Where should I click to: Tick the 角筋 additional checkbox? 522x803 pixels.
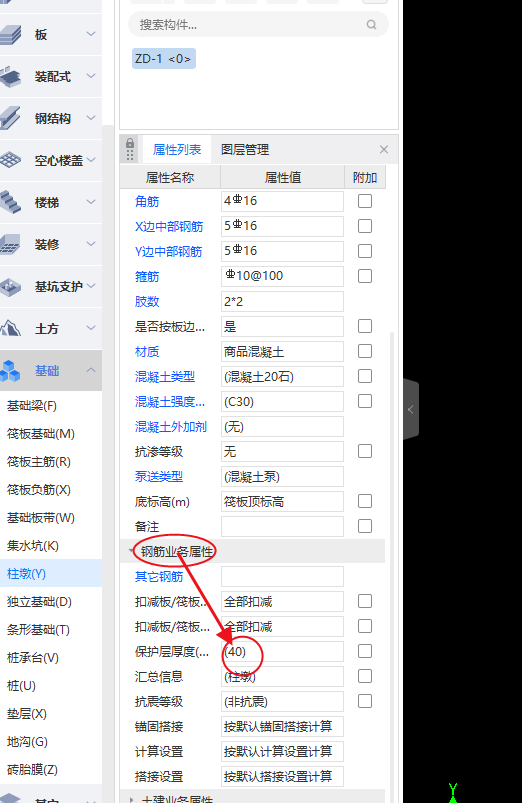(x=365, y=201)
